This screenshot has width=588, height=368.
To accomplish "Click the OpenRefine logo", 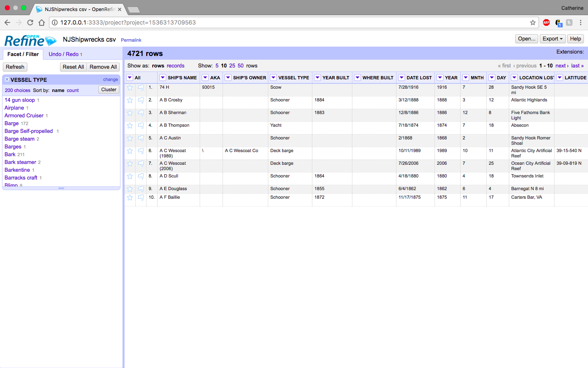I will pyautogui.click(x=30, y=40).
